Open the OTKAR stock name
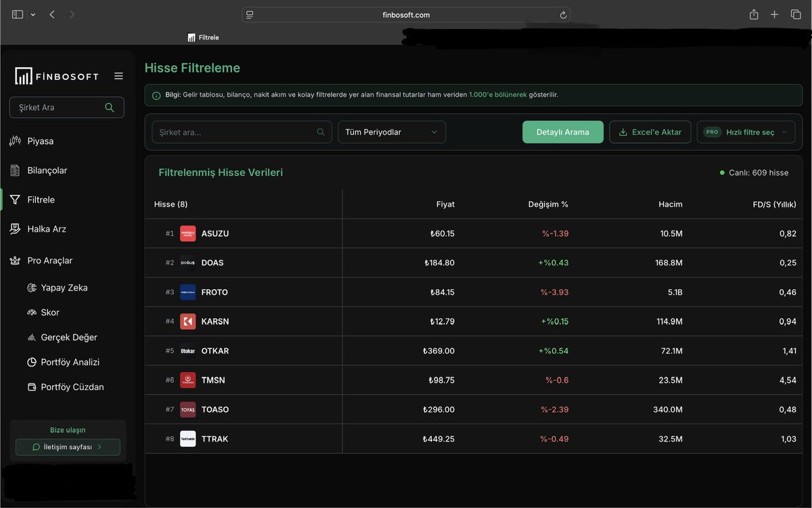Screen dimensions: 812x508 [x=215, y=351]
